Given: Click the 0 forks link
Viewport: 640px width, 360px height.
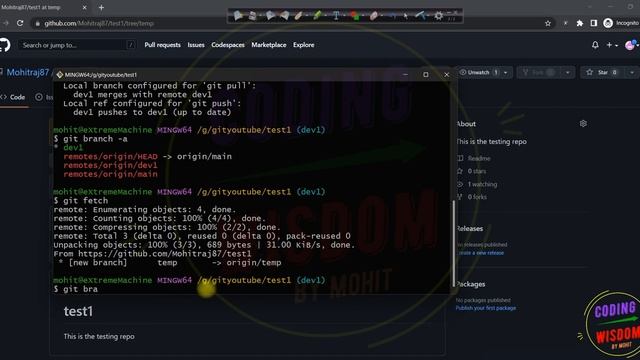Looking at the screenshot, I should (x=477, y=197).
